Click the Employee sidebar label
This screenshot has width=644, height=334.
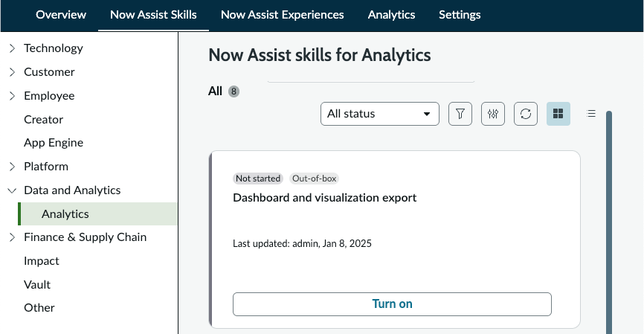tap(49, 96)
